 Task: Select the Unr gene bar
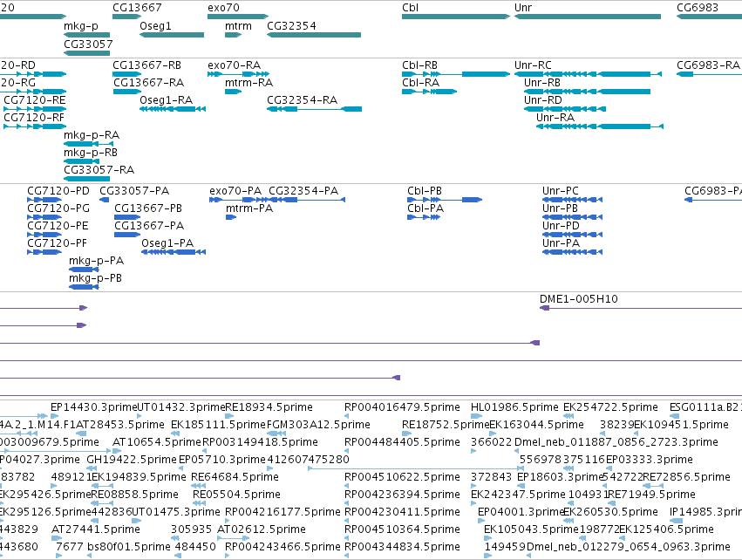click(x=588, y=17)
